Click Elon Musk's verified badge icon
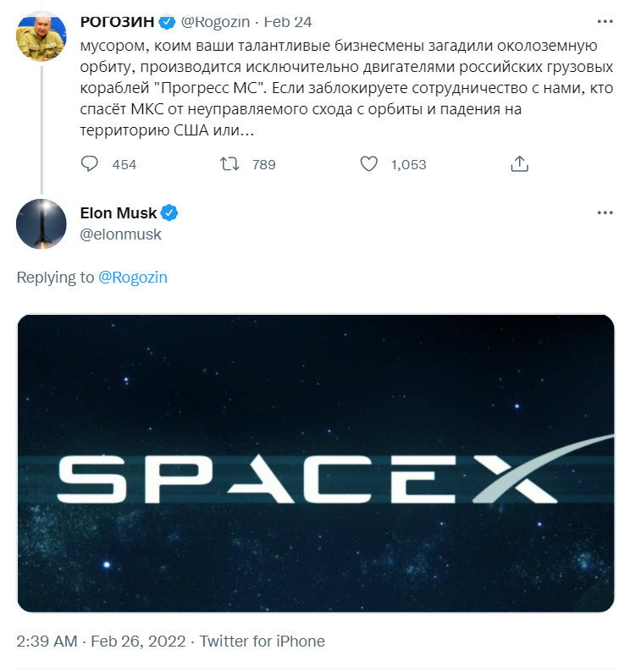The height and width of the screenshot is (672, 630). [x=169, y=212]
